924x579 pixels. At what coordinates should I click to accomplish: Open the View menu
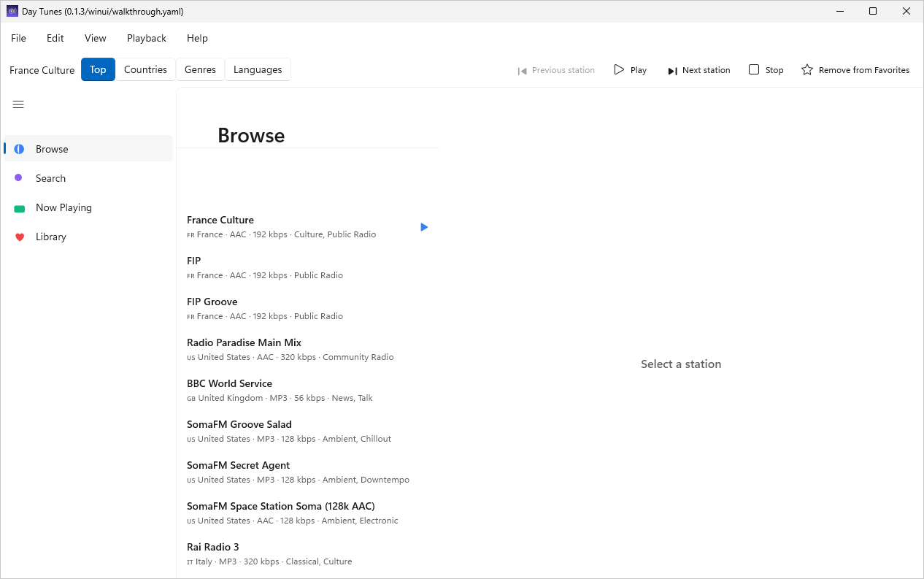[x=96, y=38]
